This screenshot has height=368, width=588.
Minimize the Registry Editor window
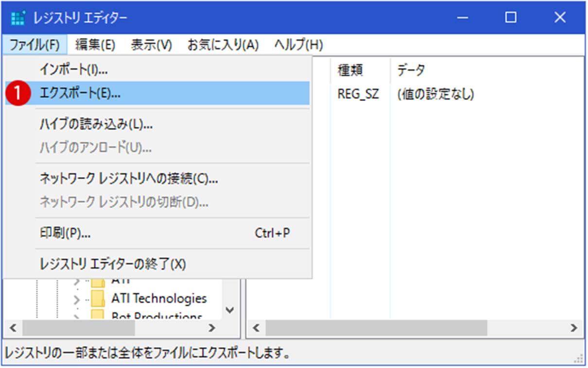(x=462, y=18)
